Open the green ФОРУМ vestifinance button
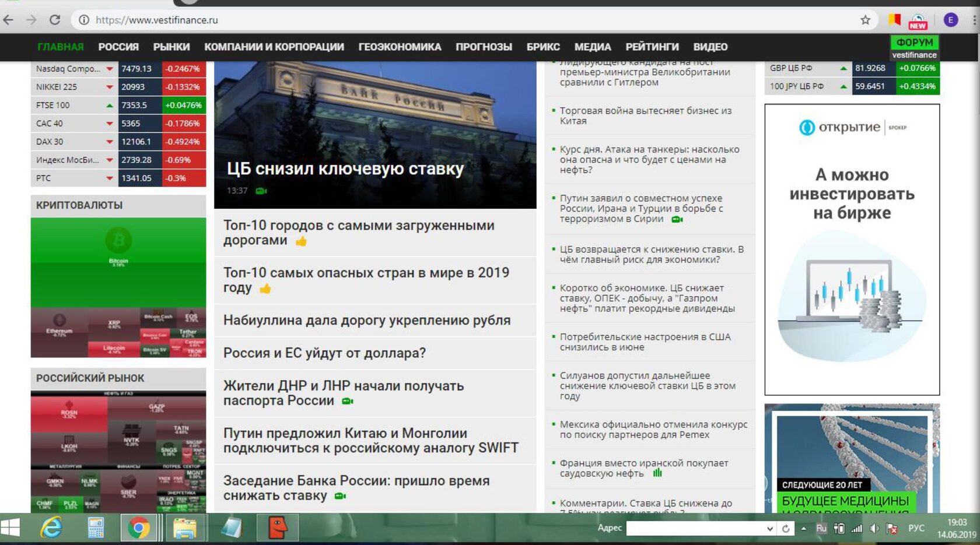This screenshot has height=545, width=980. pyautogui.click(x=915, y=47)
